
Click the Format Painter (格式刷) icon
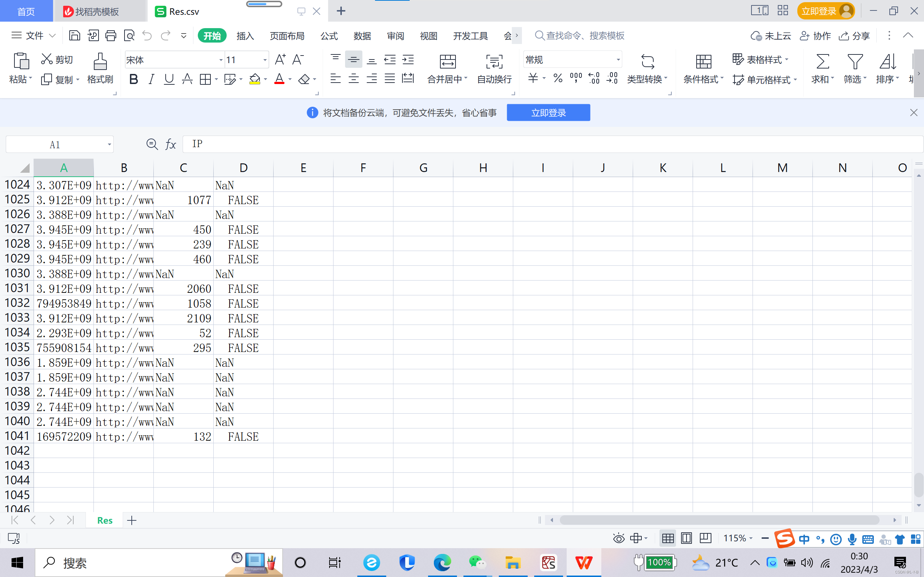pos(100,61)
